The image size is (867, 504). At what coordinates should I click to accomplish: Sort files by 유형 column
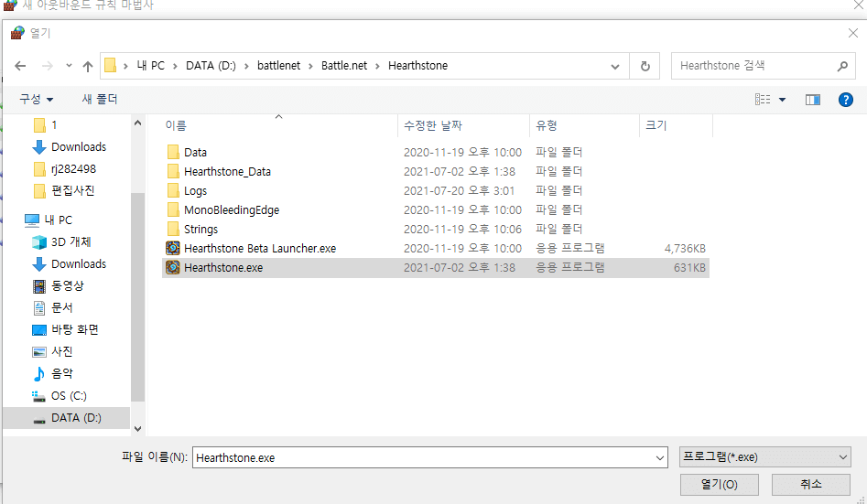coord(584,125)
